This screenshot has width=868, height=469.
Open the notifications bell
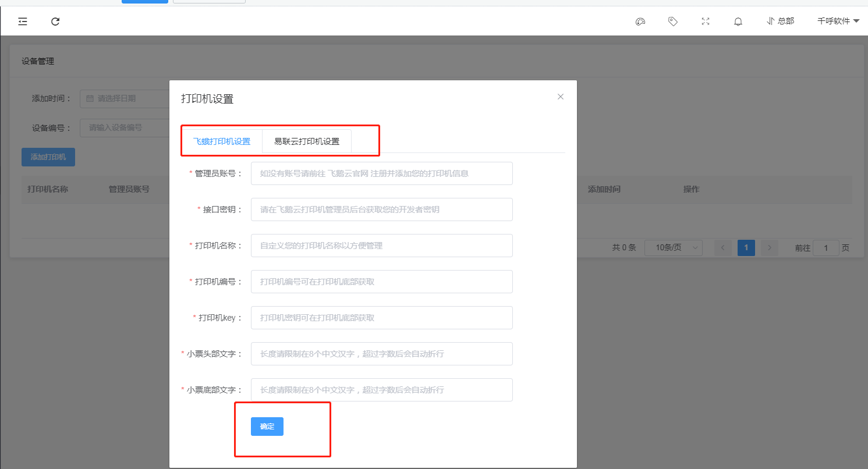[x=738, y=22]
